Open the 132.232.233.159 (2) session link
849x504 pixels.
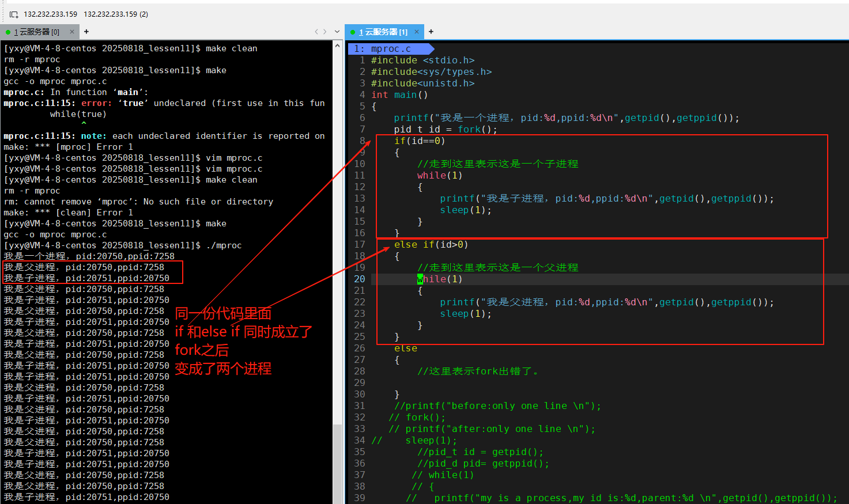(x=116, y=14)
